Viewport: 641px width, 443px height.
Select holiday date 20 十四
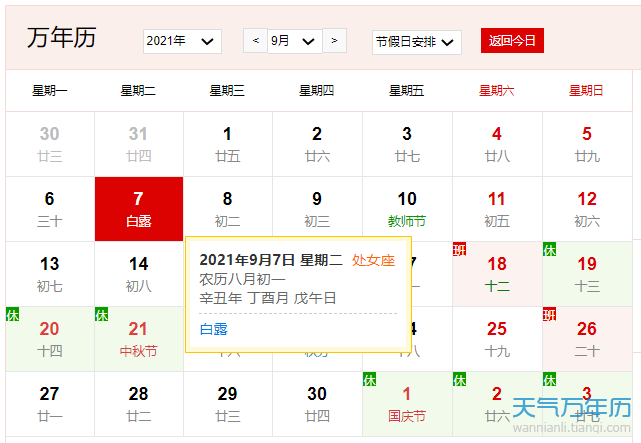click(50, 339)
